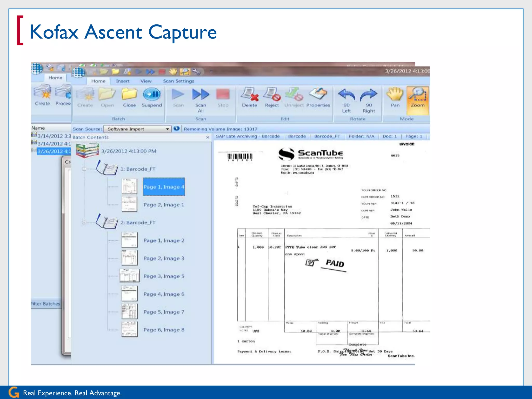Image resolution: width=532 pixels, height=399 pixels.
Task: Close the Batch Contents panel
Action: pyautogui.click(x=208, y=137)
